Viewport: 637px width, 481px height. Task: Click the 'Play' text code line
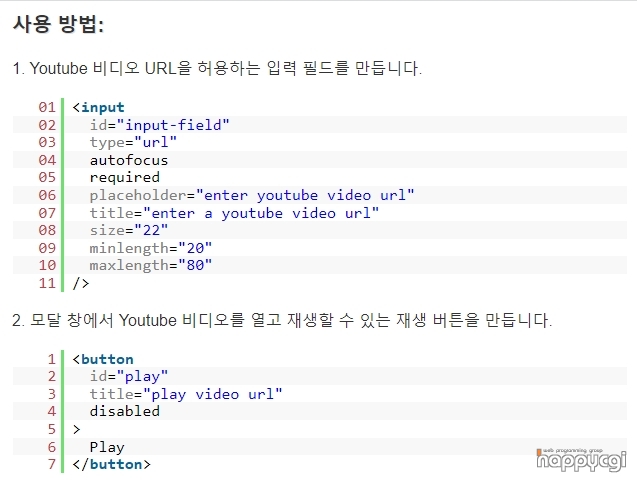coord(107,447)
